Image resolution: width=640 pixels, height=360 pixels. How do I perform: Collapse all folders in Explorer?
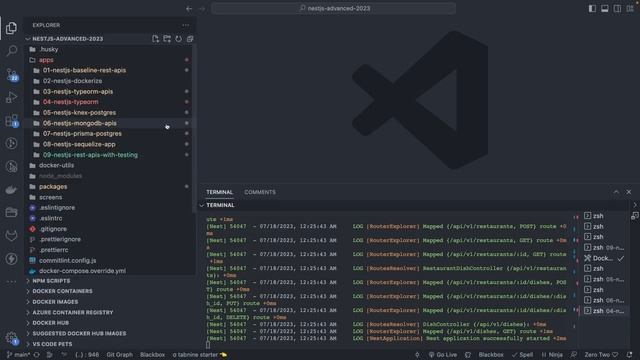click(190, 39)
